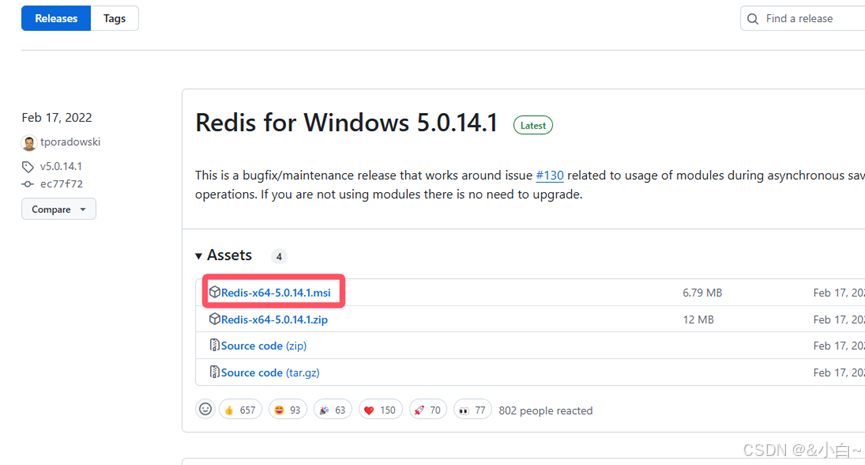Screen dimensions: 865x465
Task: Open the v5.0.14.1 tag link
Action: (61, 166)
